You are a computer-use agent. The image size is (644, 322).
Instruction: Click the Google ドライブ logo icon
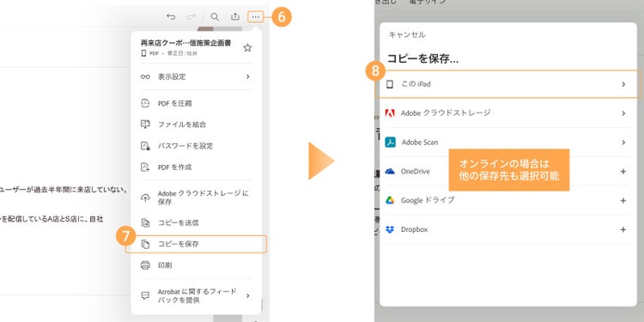390,200
